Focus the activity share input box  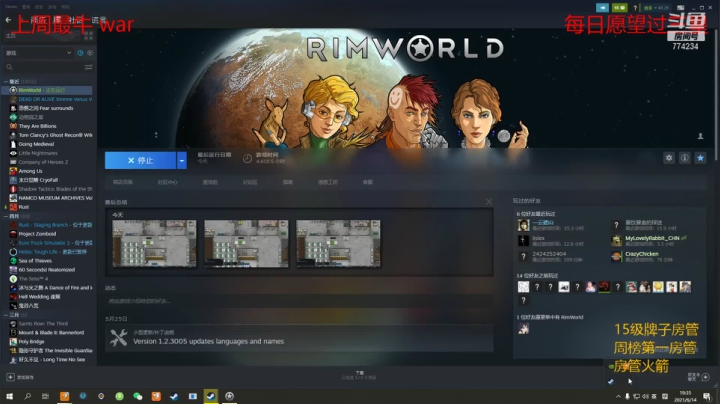pyautogui.click(x=299, y=301)
